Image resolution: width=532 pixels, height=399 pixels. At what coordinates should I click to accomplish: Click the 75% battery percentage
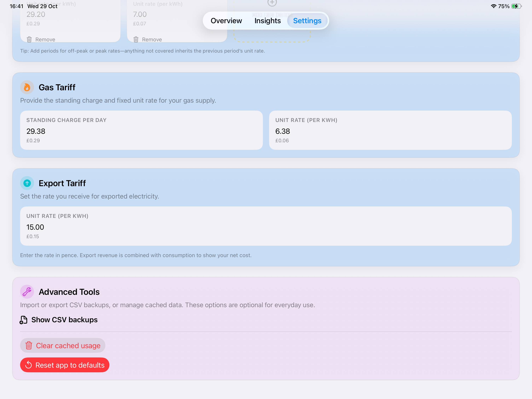click(504, 6)
